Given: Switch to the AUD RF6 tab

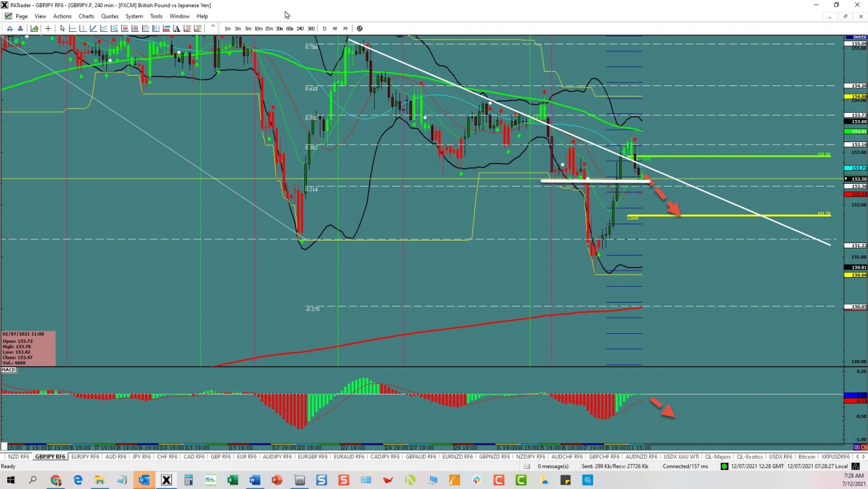Looking at the screenshot, I should point(116,457).
